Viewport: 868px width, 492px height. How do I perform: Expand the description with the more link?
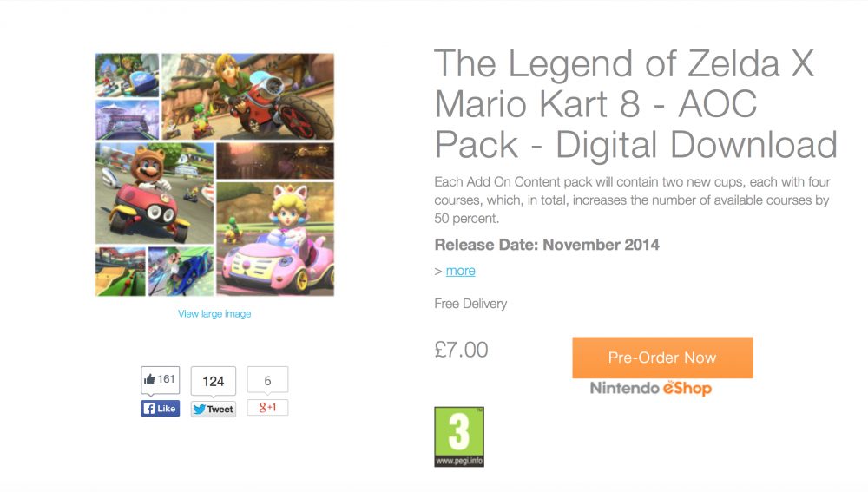coord(461,271)
